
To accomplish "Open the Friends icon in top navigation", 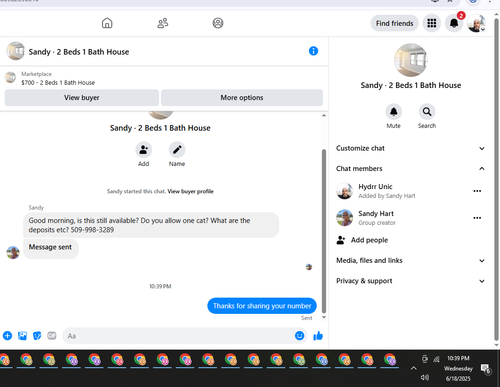I will 163,23.
